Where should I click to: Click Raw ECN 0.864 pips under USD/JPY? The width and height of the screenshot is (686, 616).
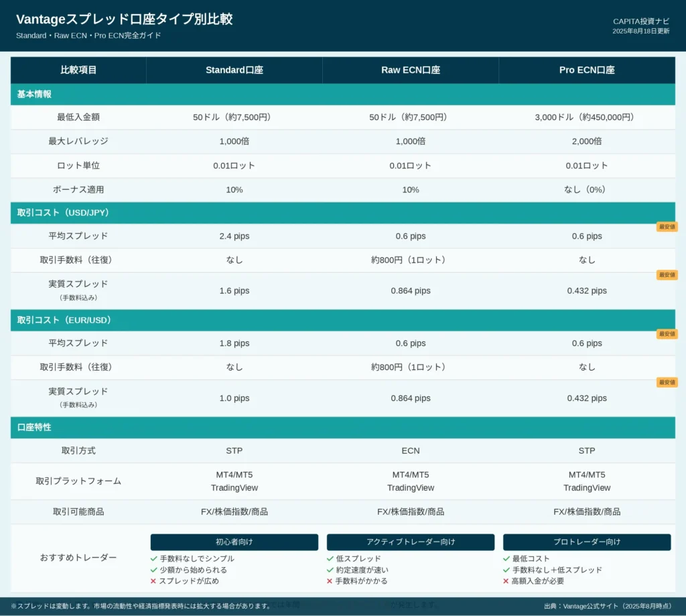click(x=411, y=291)
